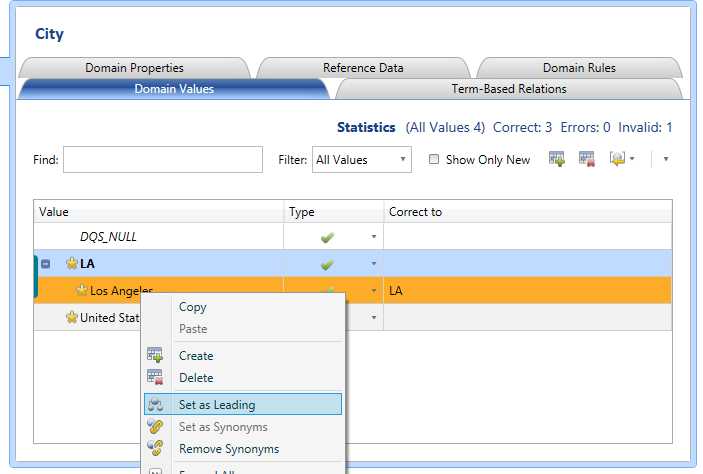The height and width of the screenshot is (474, 703).
Task: Open Type dropdown in Los Angeles row
Action: tap(373, 291)
